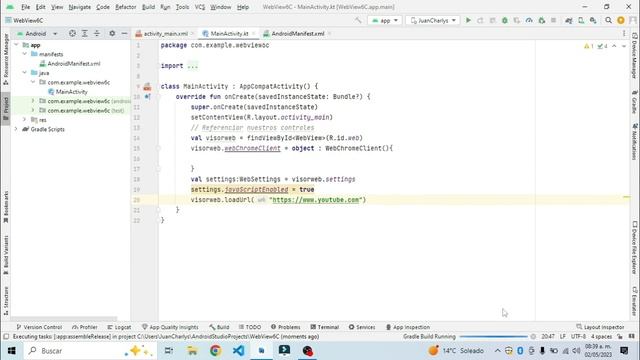Open Visual Studio Code from taskbar
Viewport: 640px width, 360px height.
point(238,351)
